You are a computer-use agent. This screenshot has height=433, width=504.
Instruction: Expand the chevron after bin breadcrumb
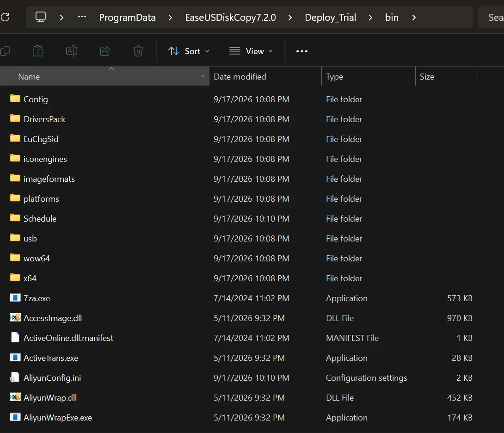point(414,18)
